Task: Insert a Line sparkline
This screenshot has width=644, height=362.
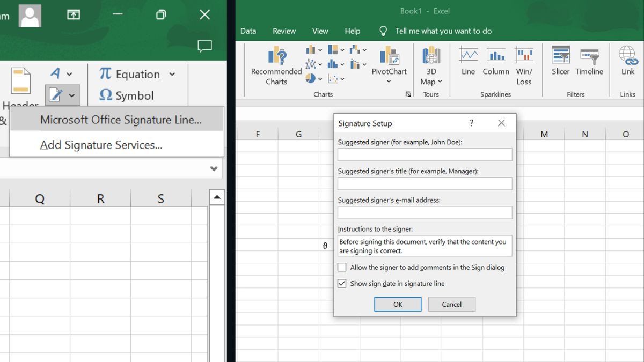Action: [x=468, y=61]
